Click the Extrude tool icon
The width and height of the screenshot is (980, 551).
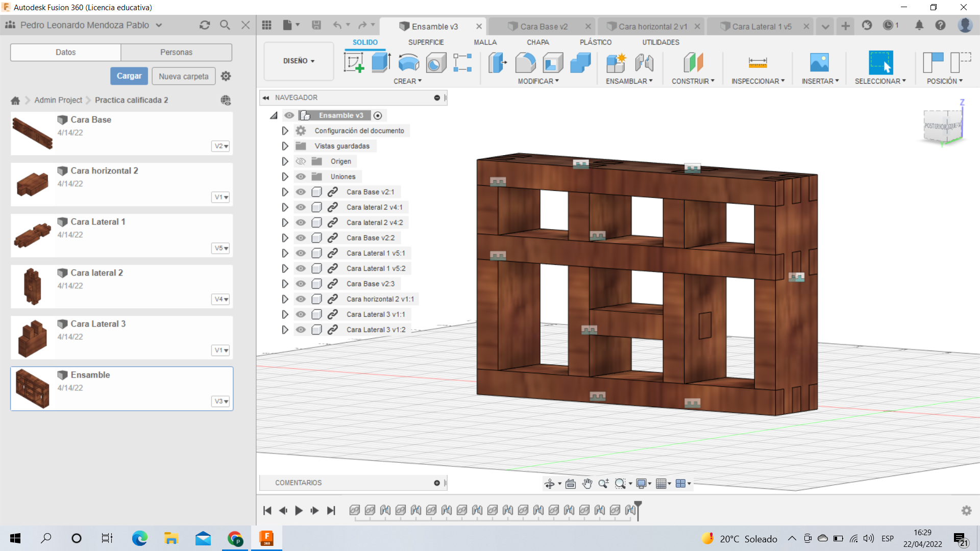coord(381,63)
